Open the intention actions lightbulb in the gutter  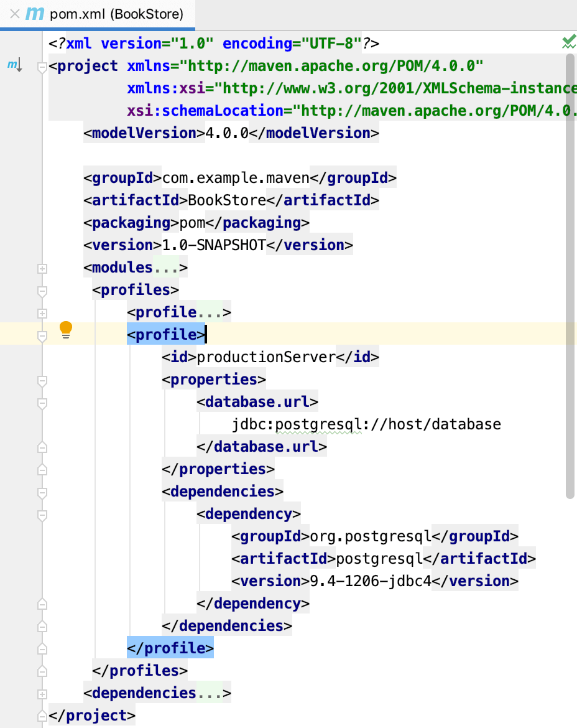67,329
